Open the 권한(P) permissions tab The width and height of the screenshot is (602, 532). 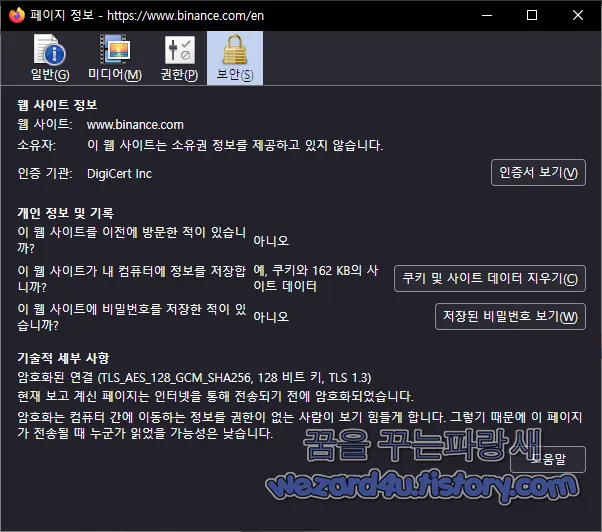coord(179,58)
